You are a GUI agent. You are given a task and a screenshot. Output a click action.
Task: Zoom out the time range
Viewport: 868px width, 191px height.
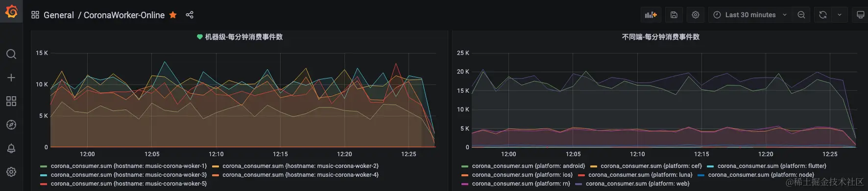[x=801, y=15]
